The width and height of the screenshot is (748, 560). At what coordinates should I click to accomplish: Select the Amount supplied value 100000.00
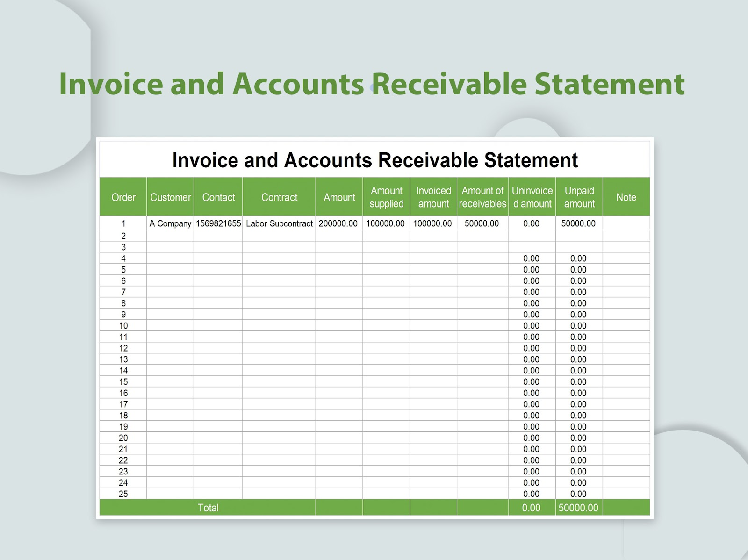(x=386, y=223)
